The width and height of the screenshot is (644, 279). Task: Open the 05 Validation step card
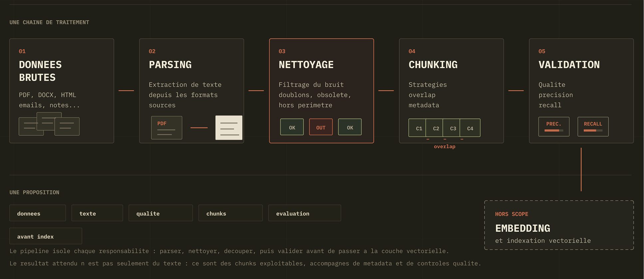click(x=581, y=91)
